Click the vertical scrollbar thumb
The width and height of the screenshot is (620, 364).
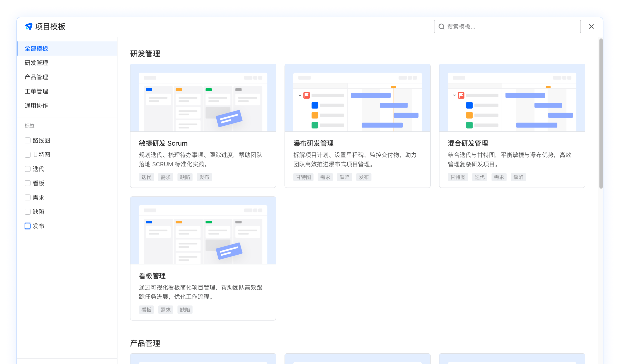click(601, 114)
